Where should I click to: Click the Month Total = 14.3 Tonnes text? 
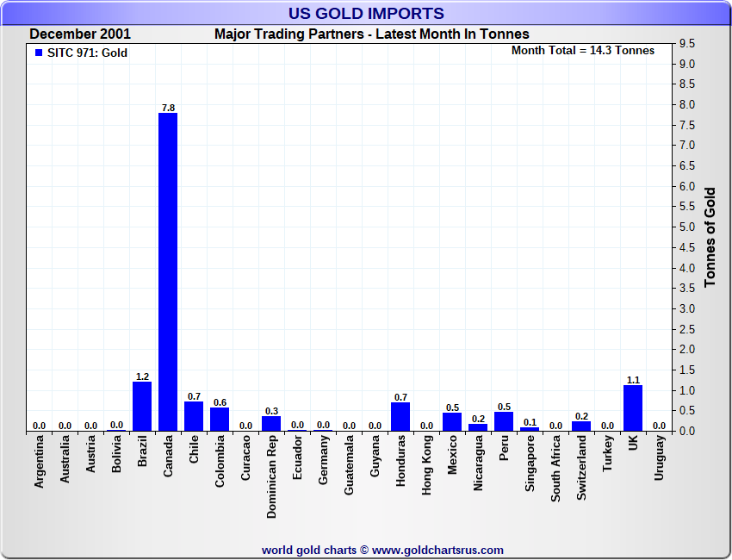(582, 51)
